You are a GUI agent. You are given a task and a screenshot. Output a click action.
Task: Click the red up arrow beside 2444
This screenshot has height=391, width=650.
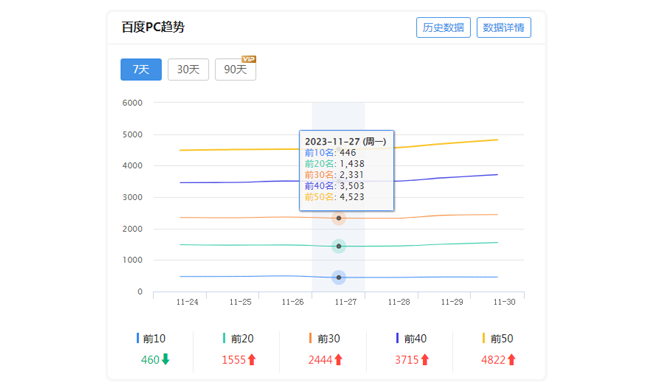click(x=338, y=359)
